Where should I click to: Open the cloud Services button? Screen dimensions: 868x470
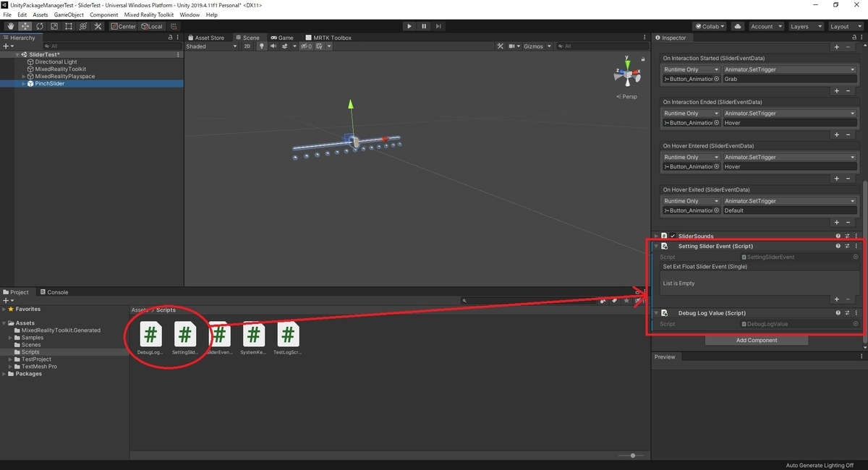tap(738, 26)
